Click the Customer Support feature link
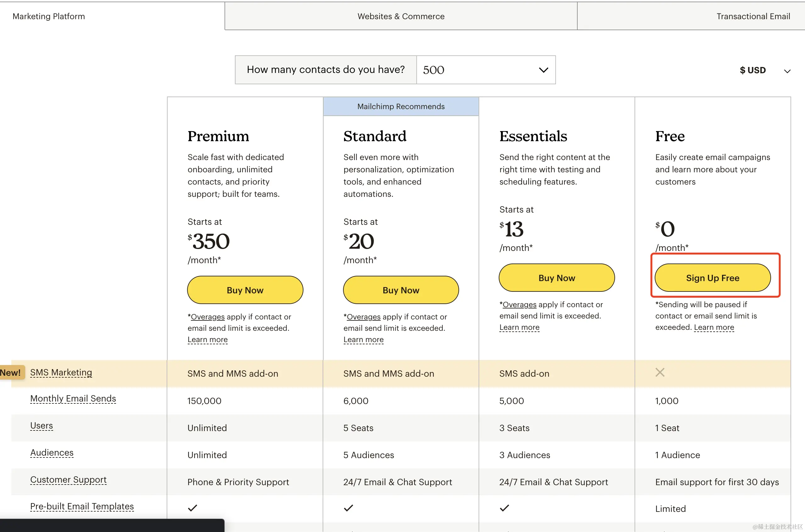Viewport: 805px width, 532px height. [68, 479]
